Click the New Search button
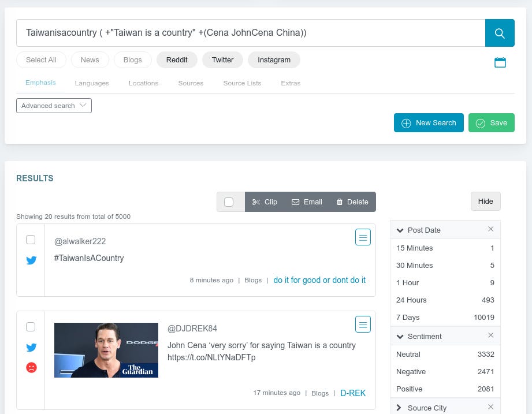This screenshot has width=532, height=414. (x=429, y=123)
